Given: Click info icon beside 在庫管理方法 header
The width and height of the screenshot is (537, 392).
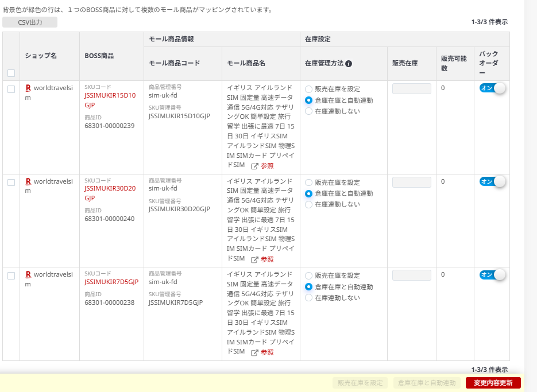Looking at the screenshot, I should (x=349, y=64).
